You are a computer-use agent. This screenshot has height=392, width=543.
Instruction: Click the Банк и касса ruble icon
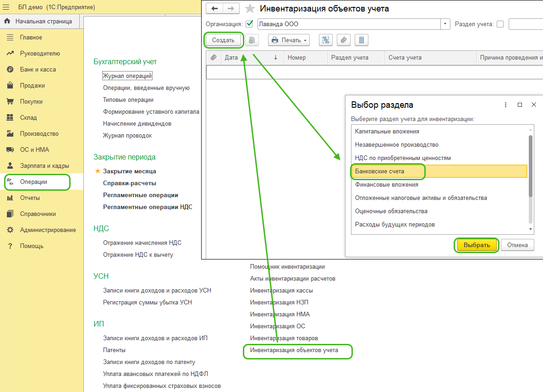point(10,69)
